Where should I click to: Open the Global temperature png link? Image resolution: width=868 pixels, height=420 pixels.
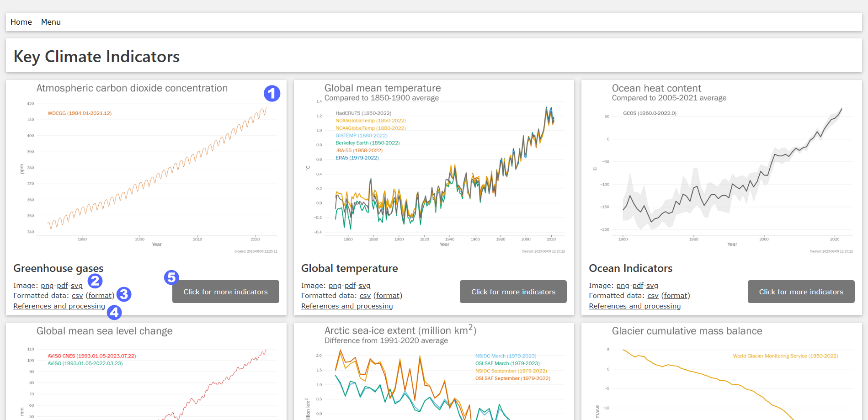pos(335,286)
